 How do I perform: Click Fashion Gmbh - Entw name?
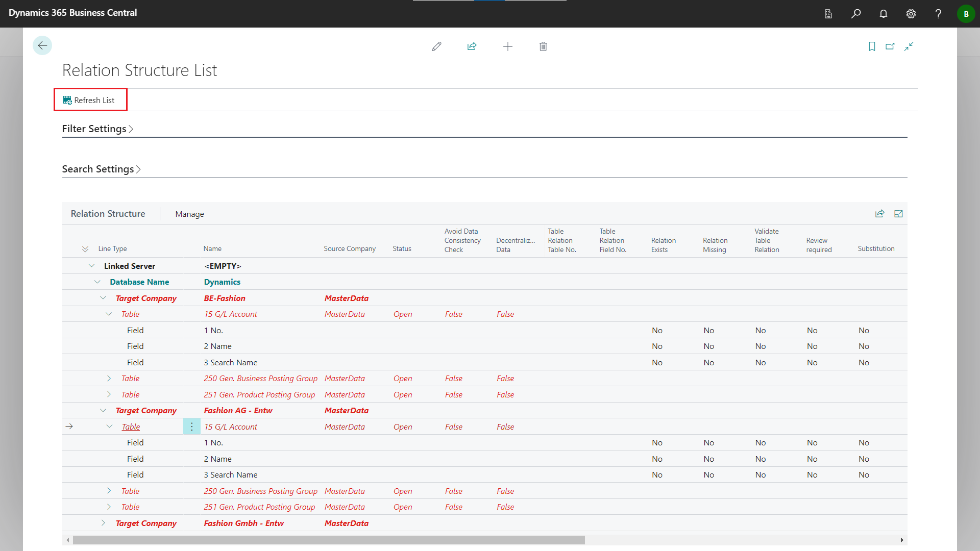[243, 523]
